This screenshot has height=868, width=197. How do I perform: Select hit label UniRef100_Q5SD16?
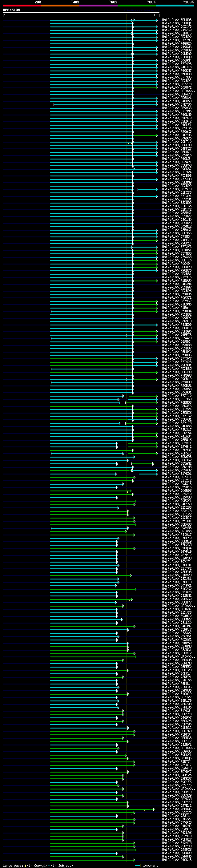tap(177, 487)
